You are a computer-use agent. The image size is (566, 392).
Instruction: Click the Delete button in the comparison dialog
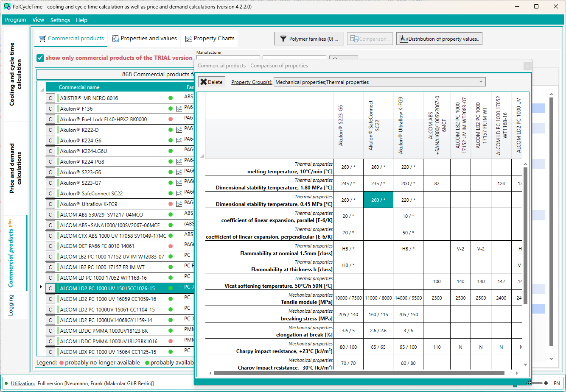(x=211, y=82)
